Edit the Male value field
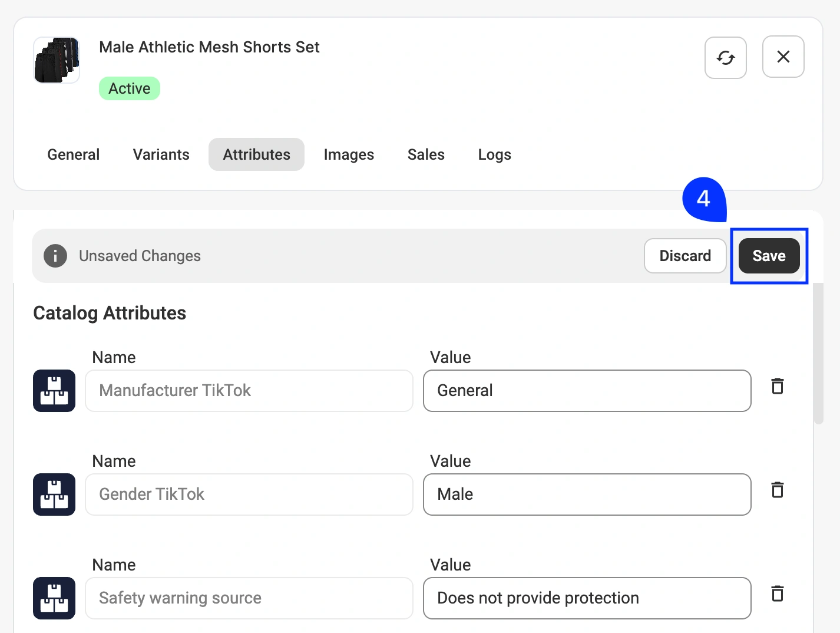Screen dimensions: 840x633 (x=587, y=494)
